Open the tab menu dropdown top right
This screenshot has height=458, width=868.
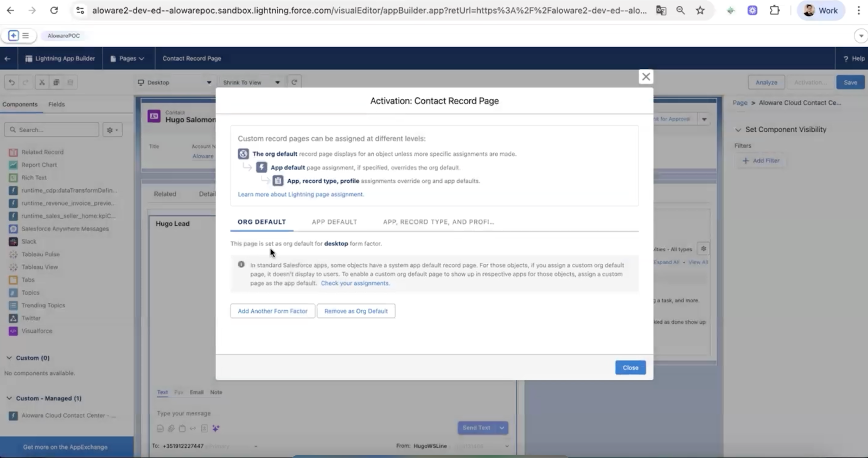click(x=861, y=36)
